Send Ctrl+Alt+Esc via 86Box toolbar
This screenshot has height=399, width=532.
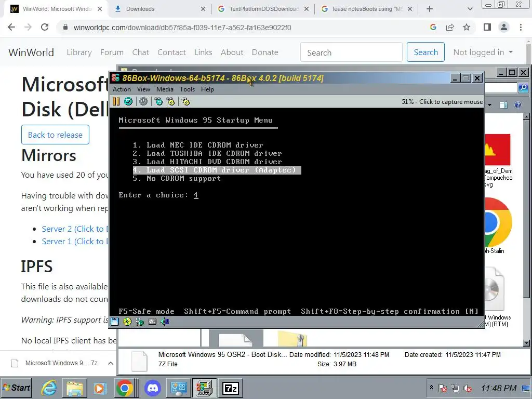170,101
